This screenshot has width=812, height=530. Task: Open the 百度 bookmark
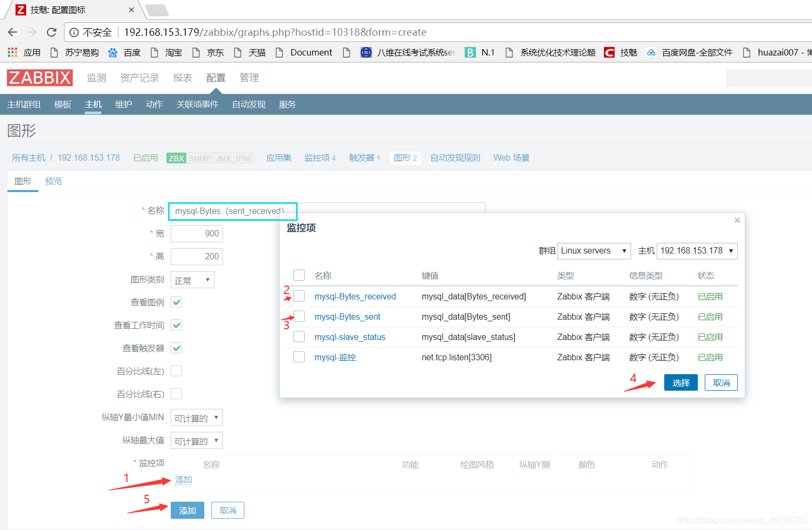click(124, 52)
